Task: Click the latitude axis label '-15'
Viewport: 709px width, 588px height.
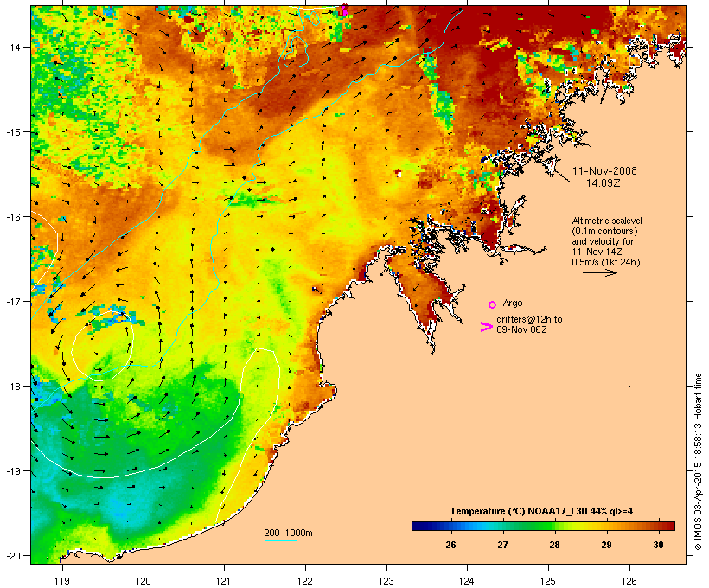Action: [x=12, y=132]
